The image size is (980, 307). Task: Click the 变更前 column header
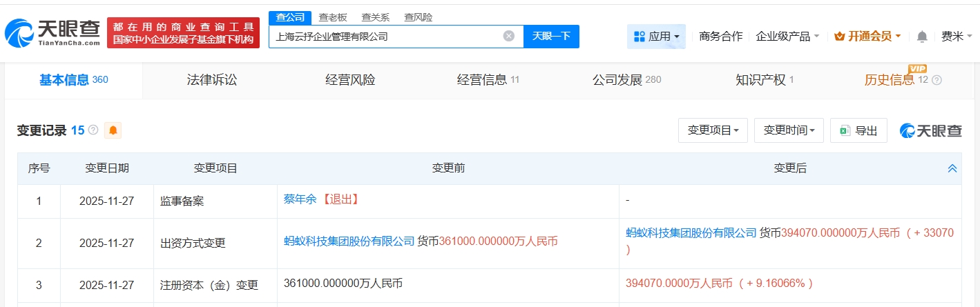coord(448,168)
